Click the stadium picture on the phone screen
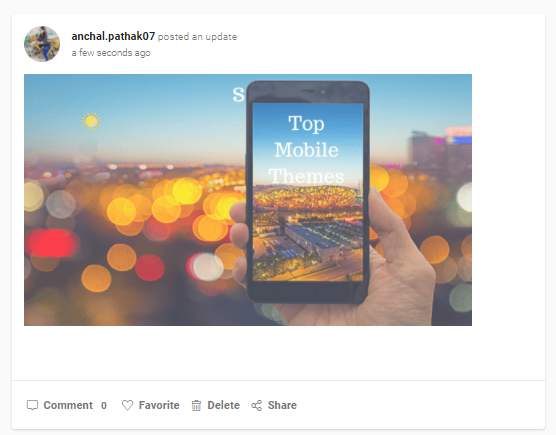The height and width of the screenshot is (435, 556). click(x=307, y=232)
